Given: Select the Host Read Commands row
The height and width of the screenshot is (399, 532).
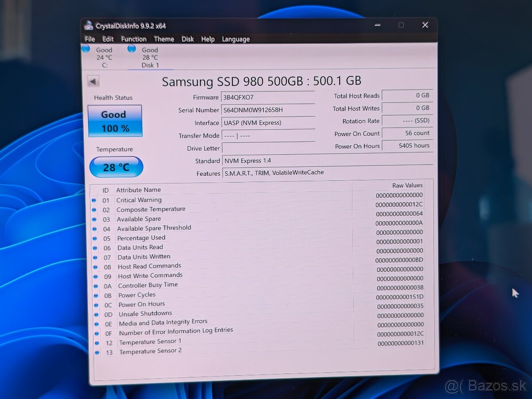Looking at the screenshot, I should click(259, 263).
